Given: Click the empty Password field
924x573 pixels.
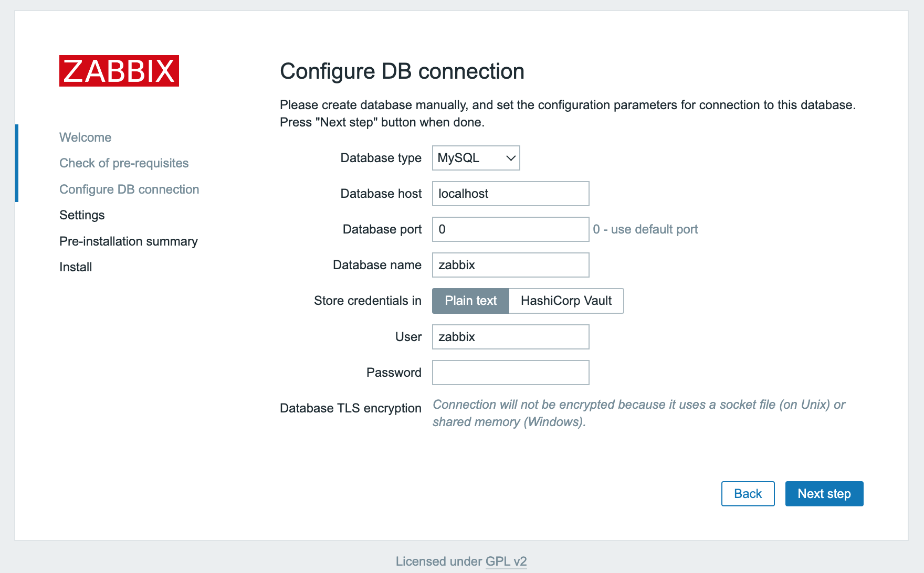Looking at the screenshot, I should pos(510,373).
